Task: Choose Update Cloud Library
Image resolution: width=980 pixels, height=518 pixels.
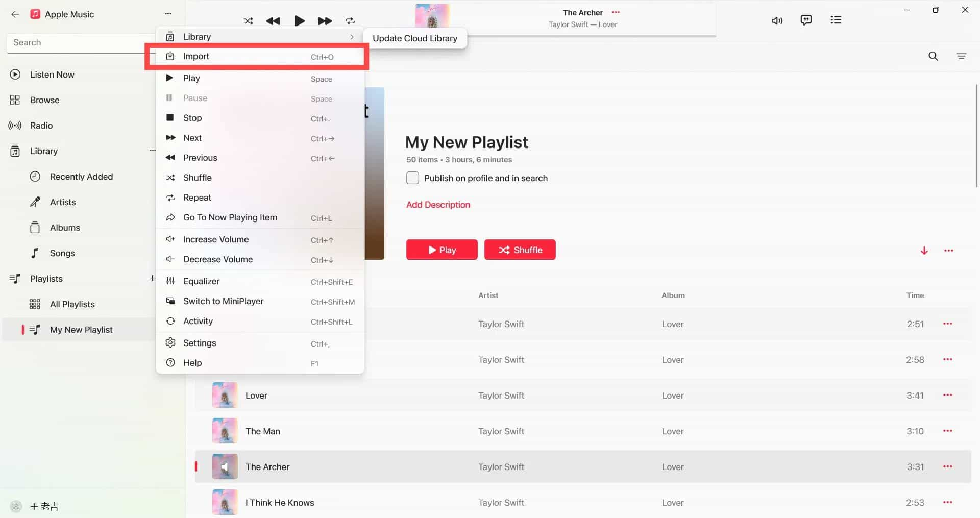Action: [x=415, y=38]
